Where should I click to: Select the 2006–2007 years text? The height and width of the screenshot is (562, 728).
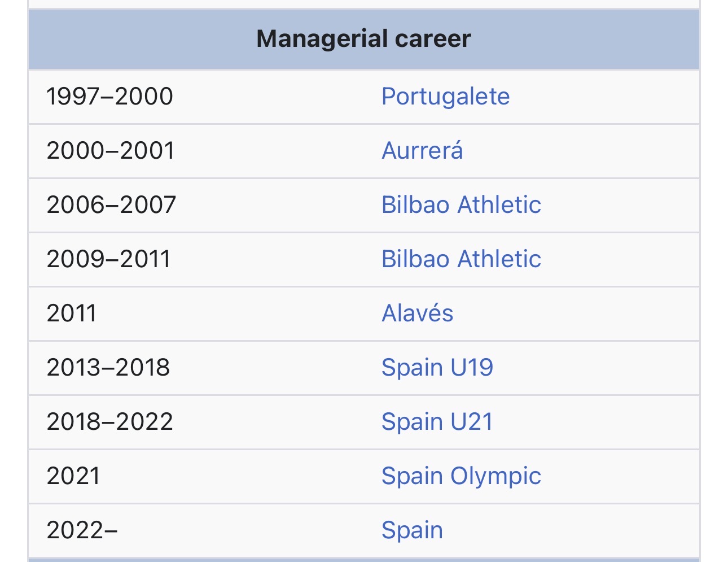click(111, 205)
